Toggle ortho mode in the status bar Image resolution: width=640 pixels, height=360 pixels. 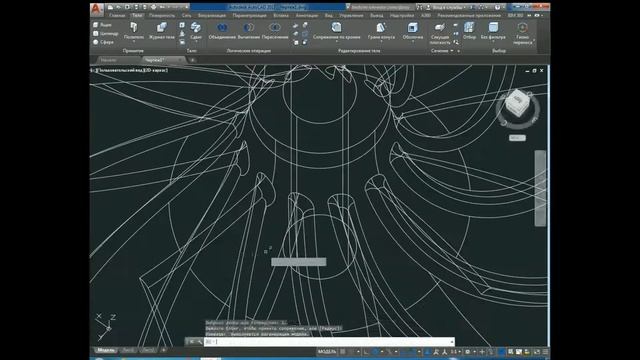[x=366, y=351]
